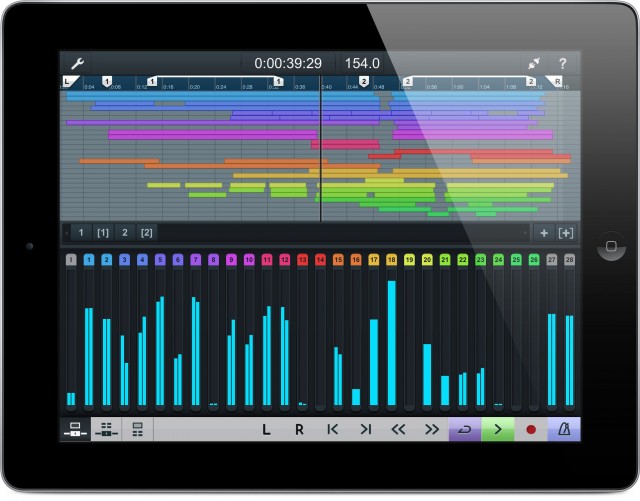Toggle full-screen arrows icon in top bar
Viewport: 640px width, 501px height.
534,63
